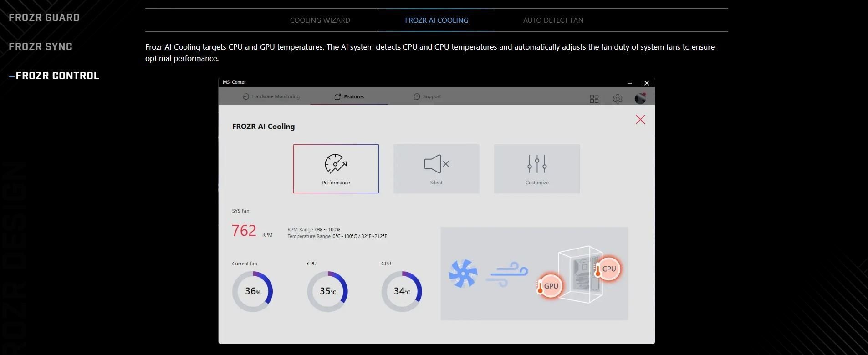Close the FROZR AI Cooling panel with red X
The image size is (868, 355).
click(x=640, y=120)
